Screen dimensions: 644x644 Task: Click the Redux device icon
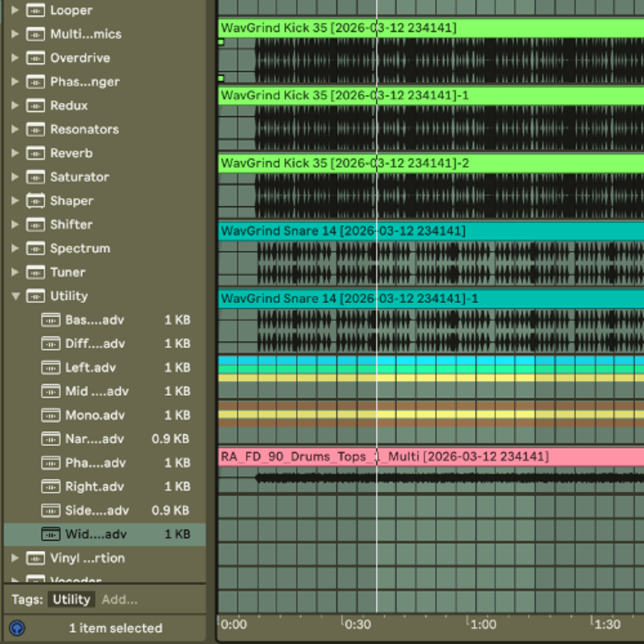(35, 106)
